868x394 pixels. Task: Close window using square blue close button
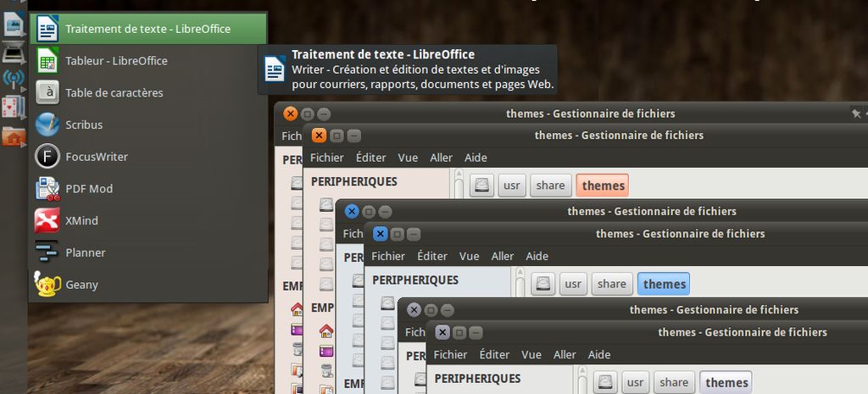[380, 234]
